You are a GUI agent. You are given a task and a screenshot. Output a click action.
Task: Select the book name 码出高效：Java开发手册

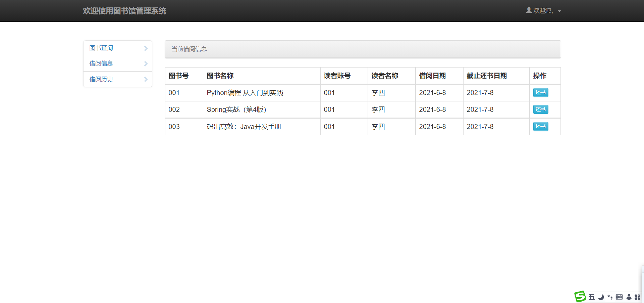244,127
